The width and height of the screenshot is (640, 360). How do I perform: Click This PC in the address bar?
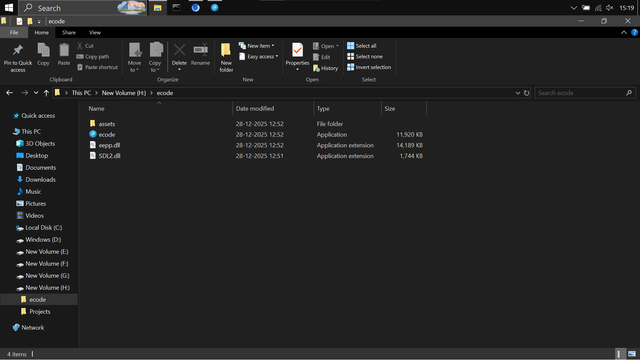pos(81,93)
